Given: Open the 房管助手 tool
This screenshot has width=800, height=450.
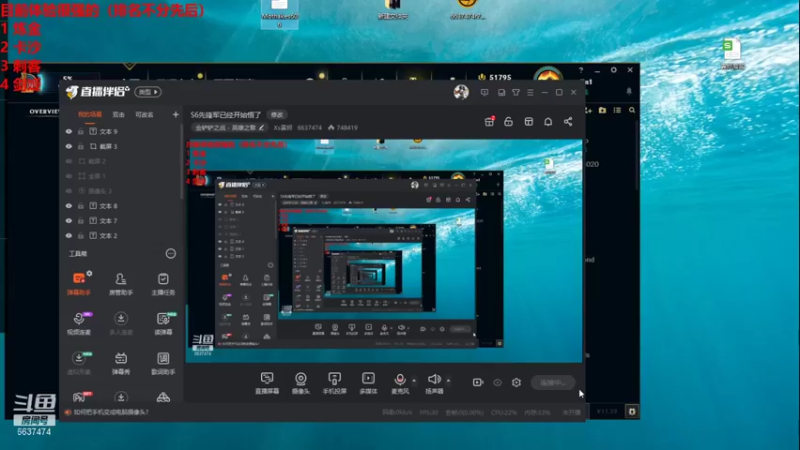Looking at the screenshot, I should point(121,284).
